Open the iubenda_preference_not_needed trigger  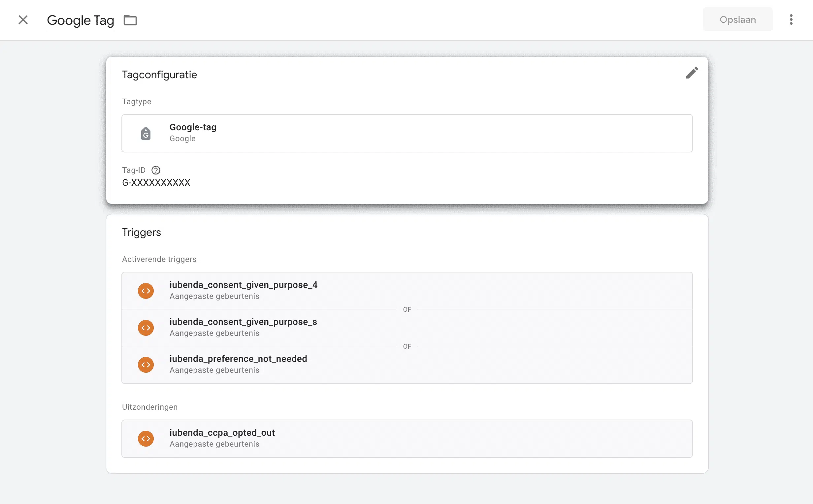coord(407,365)
